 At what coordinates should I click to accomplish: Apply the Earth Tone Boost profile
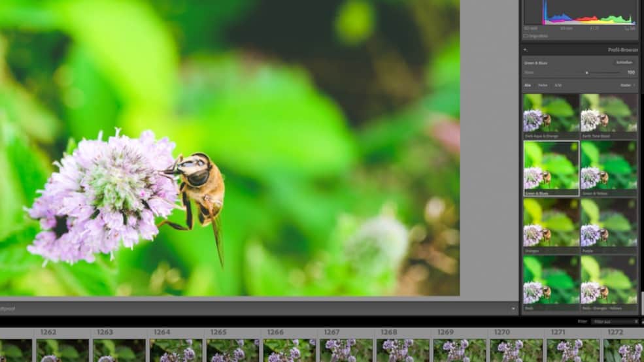point(609,116)
